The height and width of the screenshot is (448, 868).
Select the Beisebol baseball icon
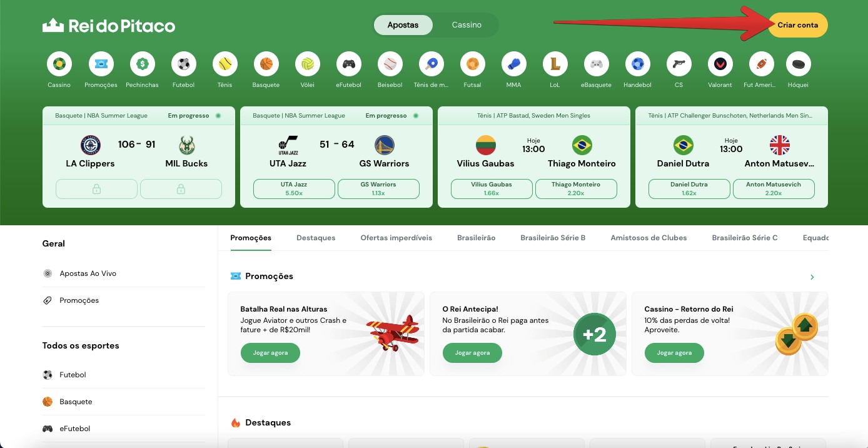pyautogui.click(x=390, y=64)
